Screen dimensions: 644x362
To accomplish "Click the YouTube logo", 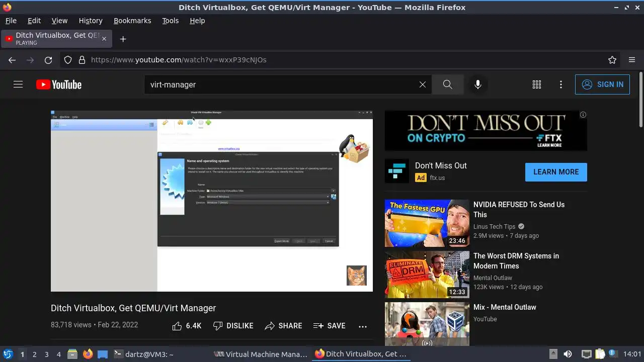I will [x=59, y=84].
